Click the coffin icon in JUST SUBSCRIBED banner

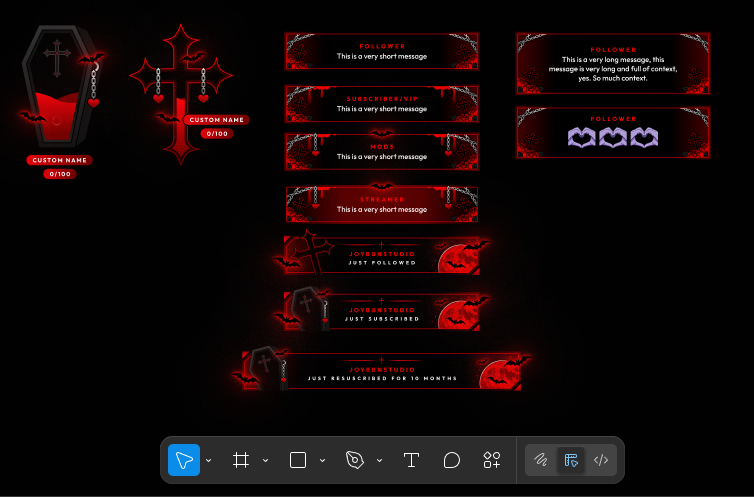310,309
